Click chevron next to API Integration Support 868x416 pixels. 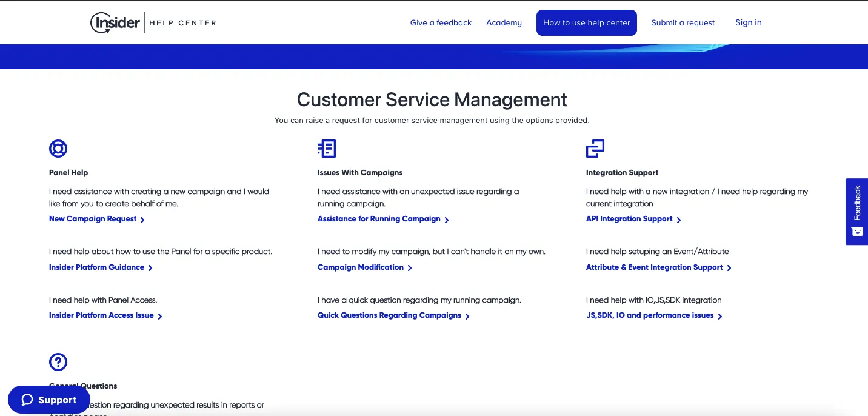(x=679, y=220)
